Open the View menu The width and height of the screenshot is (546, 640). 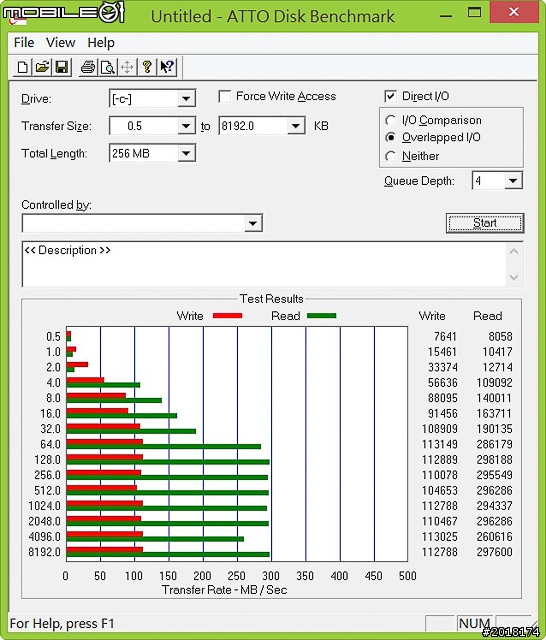60,42
